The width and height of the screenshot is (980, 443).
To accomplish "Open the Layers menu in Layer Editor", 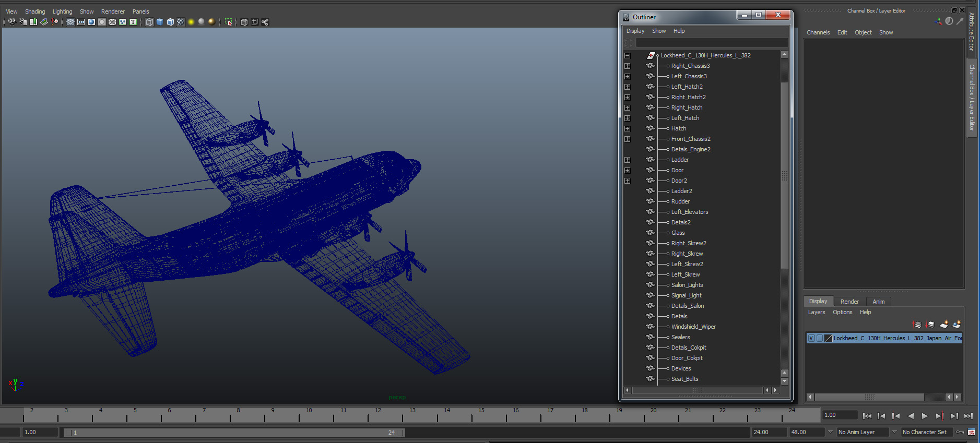I will (x=817, y=312).
